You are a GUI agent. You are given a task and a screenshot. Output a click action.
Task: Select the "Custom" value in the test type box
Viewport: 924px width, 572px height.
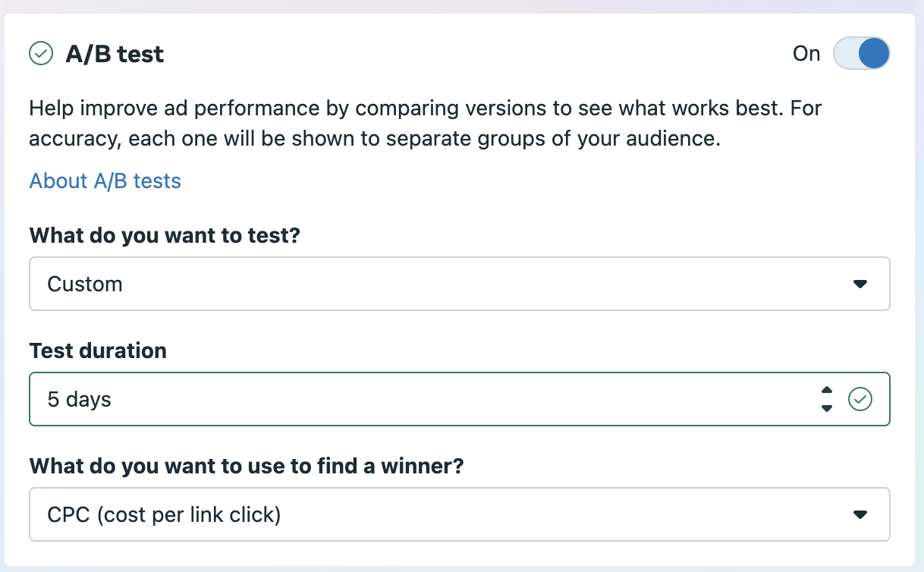coord(85,284)
